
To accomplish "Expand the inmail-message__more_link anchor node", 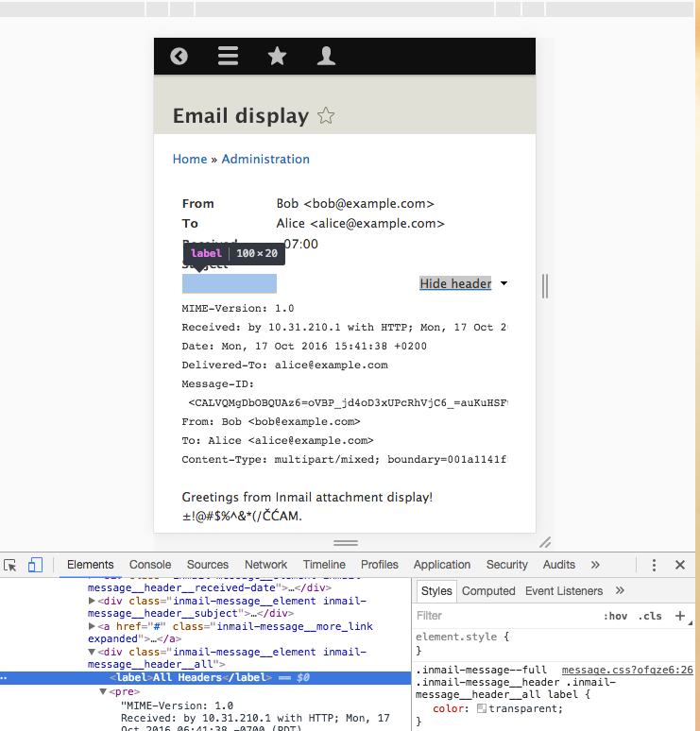I will 92,626.
